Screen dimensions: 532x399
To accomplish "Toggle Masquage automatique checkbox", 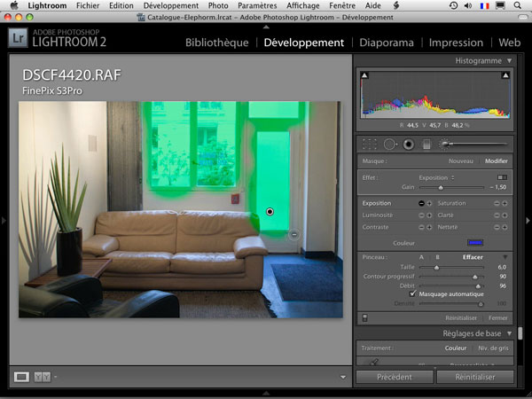I will pos(412,293).
